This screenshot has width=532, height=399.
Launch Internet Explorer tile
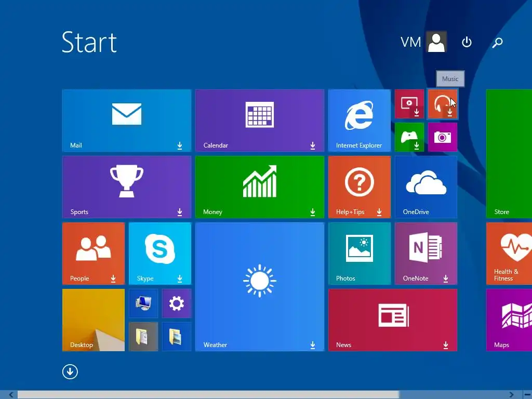point(360,121)
